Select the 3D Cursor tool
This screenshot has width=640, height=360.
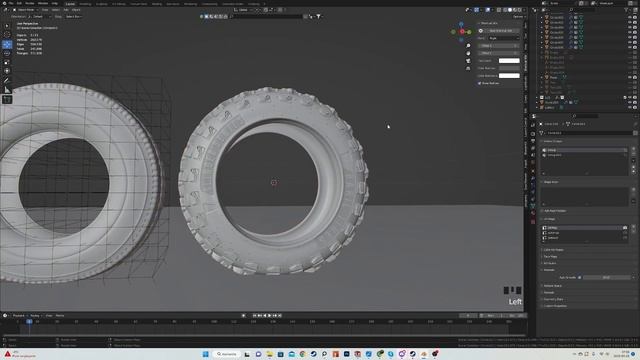7,35
